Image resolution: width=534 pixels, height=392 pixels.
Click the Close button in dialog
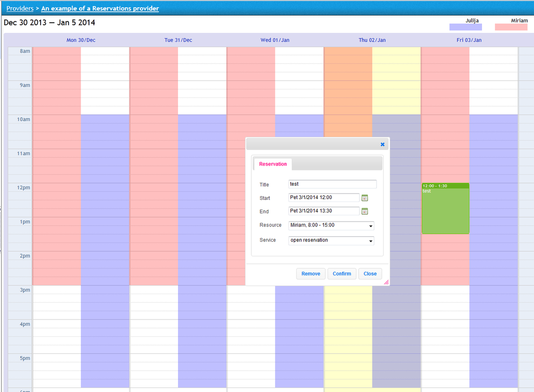point(370,274)
